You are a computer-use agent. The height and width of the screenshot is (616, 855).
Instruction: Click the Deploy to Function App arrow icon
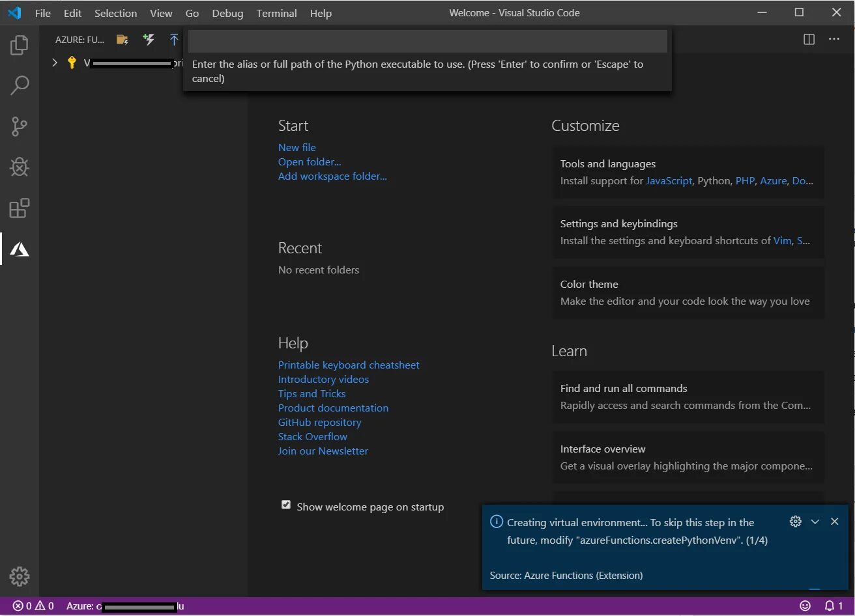pos(174,40)
